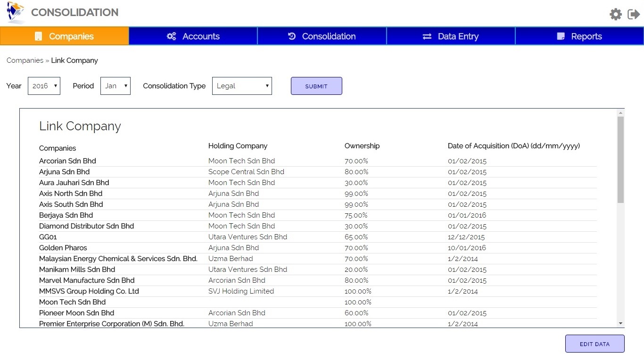Click the vertical scrollbar thumb
Image resolution: width=644 pixels, height=354 pixels.
tap(620, 160)
